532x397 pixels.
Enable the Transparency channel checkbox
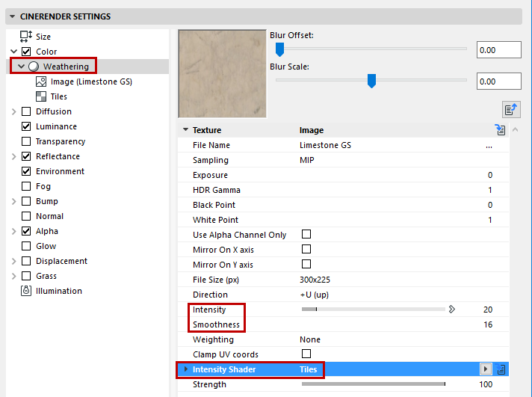click(x=26, y=141)
